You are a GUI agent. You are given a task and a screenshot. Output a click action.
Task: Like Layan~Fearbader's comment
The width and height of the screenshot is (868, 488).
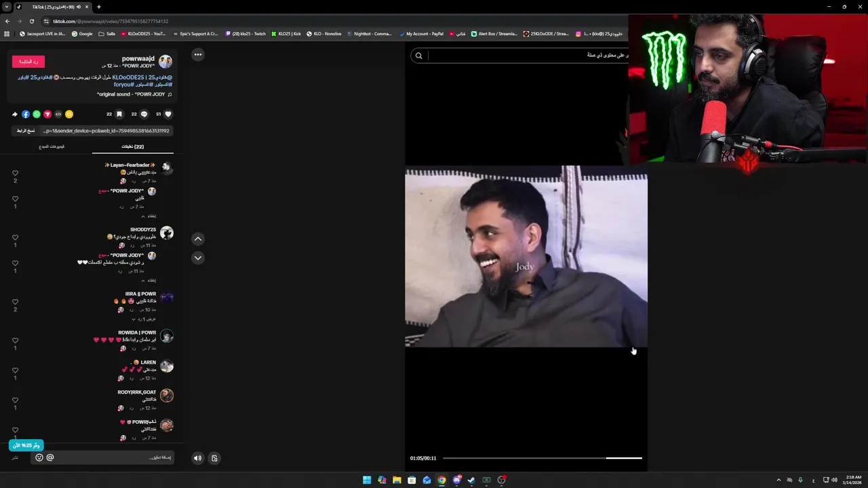[x=15, y=174]
